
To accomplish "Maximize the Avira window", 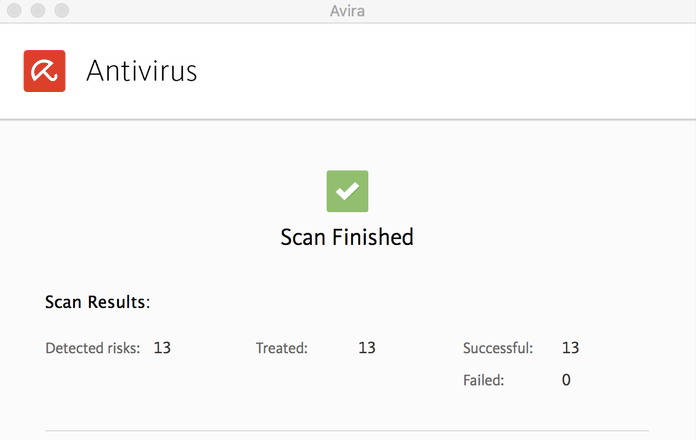I will pyautogui.click(x=62, y=10).
